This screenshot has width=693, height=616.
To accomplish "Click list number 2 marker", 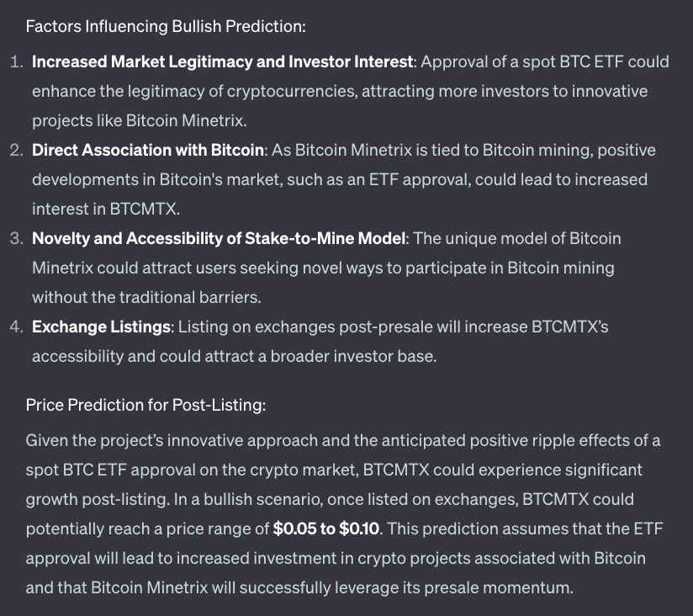I will (17, 151).
